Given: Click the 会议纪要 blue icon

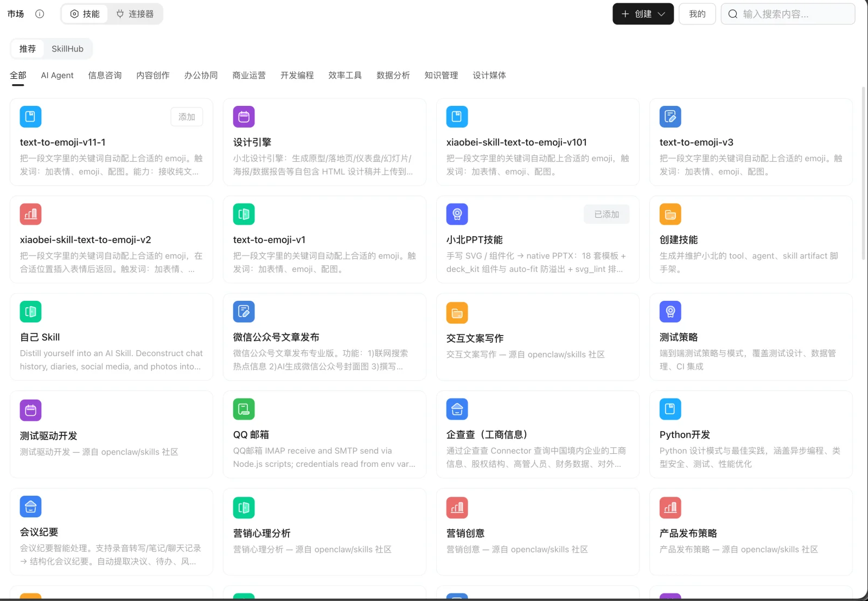Looking at the screenshot, I should tap(30, 507).
